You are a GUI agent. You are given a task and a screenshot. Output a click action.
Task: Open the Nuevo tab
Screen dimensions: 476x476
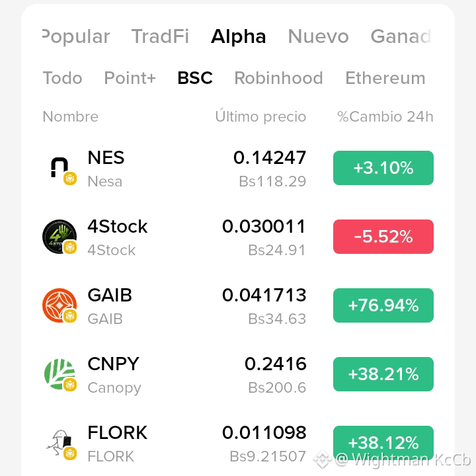point(318,36)
